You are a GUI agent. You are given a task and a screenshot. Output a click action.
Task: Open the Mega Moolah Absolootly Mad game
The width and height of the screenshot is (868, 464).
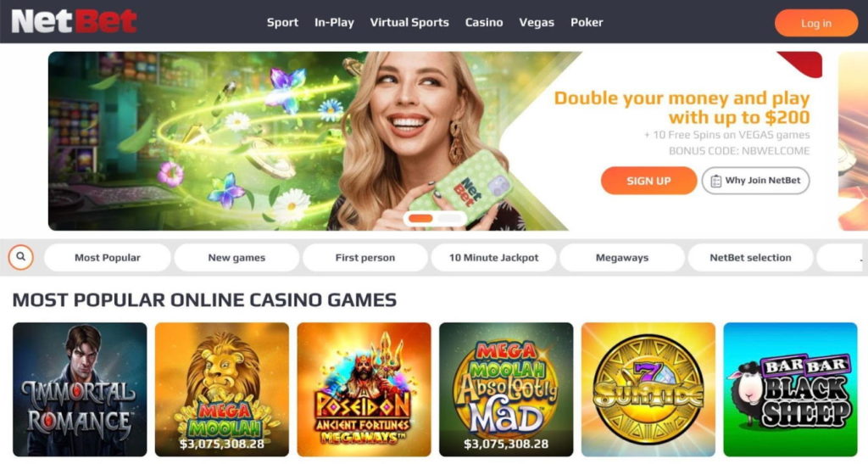[x=506, y=390]
